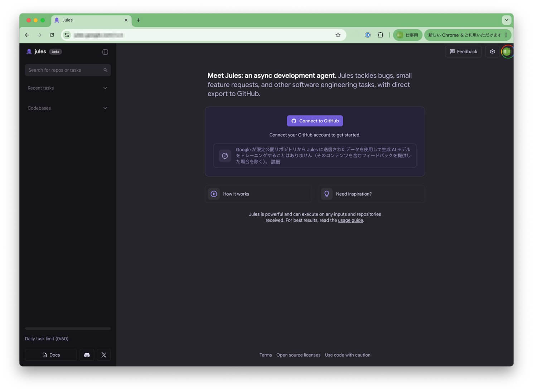The image size is (533, 392).
Task: Open the 詳細 details link
Action: coord(275,162)
